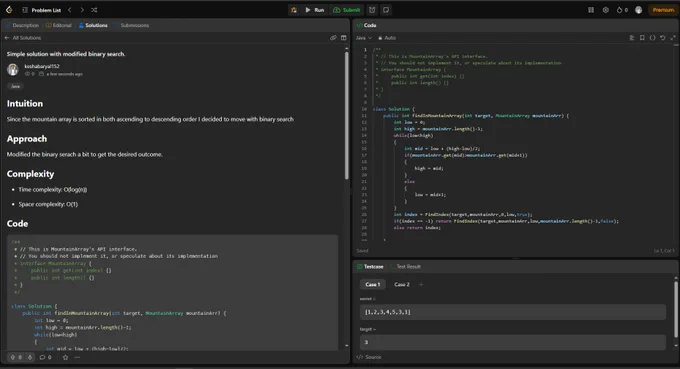The width and height of the screenshot is (680, 369).
Task: Click the LeetCode logo icon
Action: click(9, 10)
